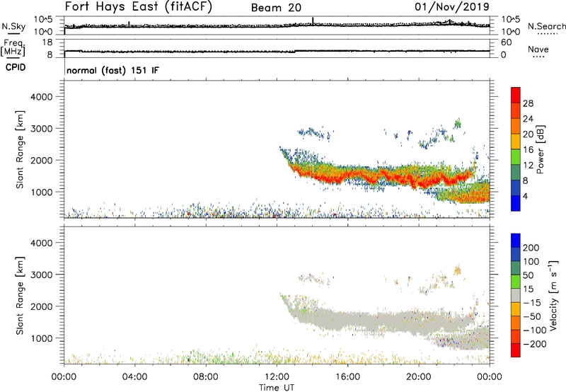The height and width of the screenshot is (392, 566).
Task: Click the 'Velocity [m s⁻¹]' colorbar label
Action: (553, 295)
